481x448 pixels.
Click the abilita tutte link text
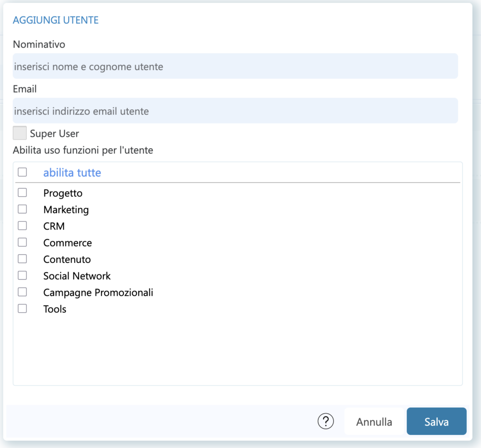click(x=72, y=173)
